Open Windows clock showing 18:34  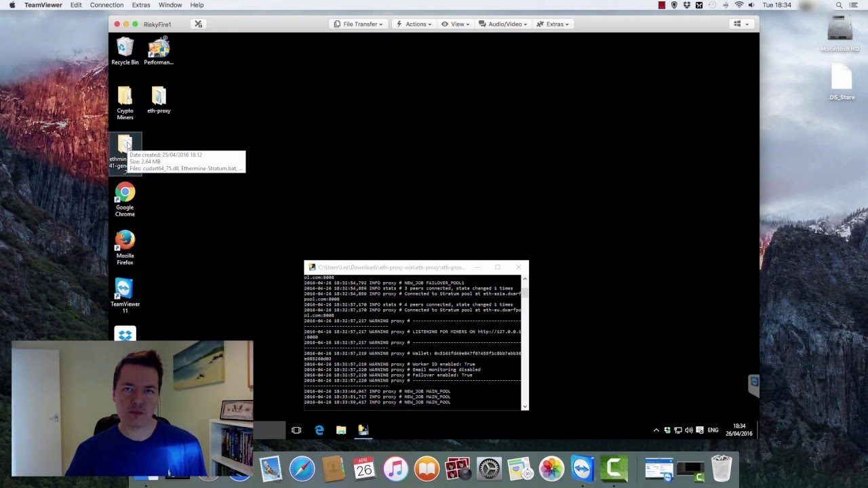739,430
